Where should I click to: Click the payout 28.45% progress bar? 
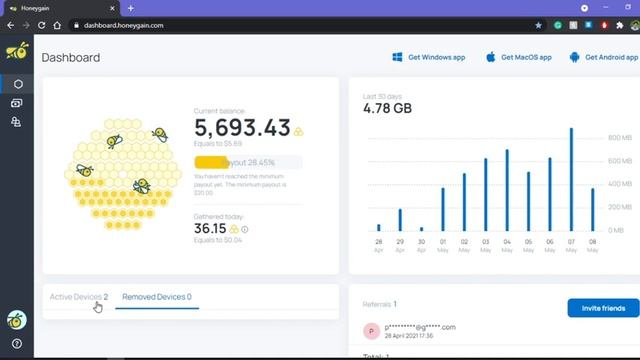(248, 162)
